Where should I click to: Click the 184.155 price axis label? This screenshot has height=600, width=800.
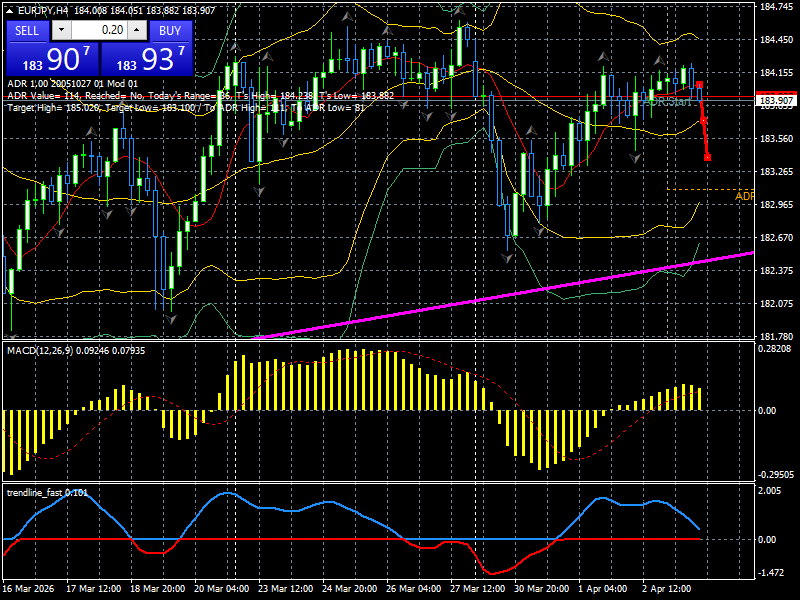777,73
